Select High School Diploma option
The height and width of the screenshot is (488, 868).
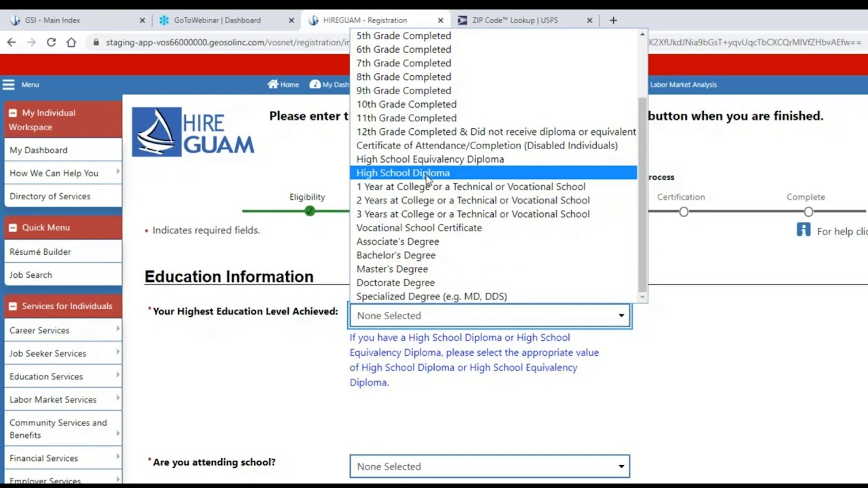click(x=494, y=173)
